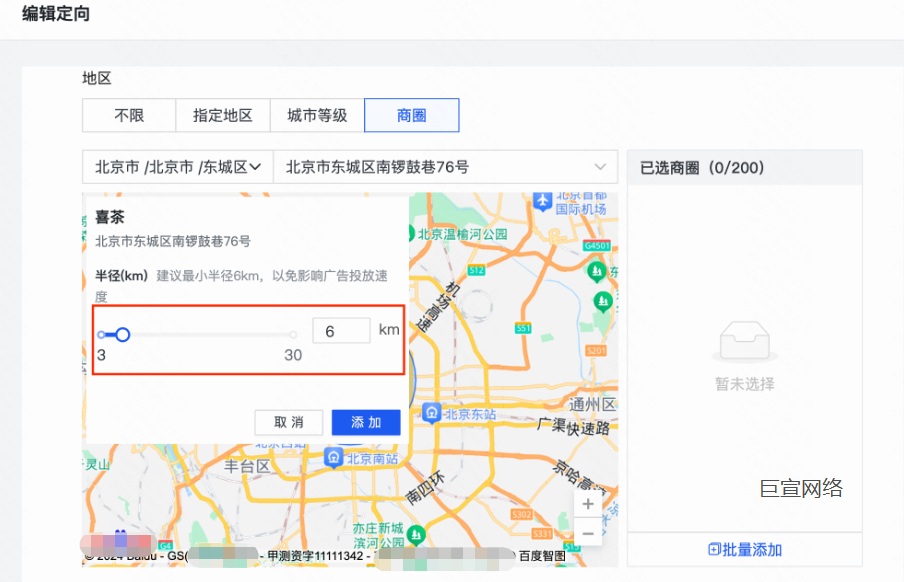
Task: Click the 丰台区 label on map
Action: pos(247,466)
